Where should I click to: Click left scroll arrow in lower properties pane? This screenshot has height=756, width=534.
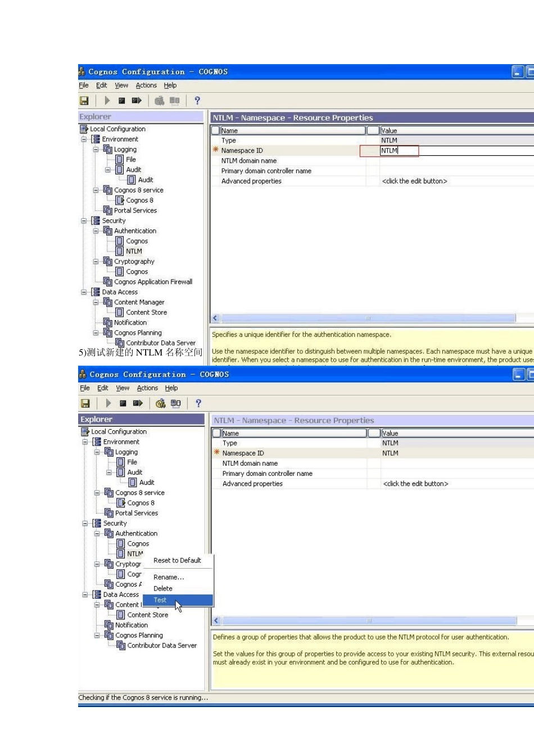pyautogui.click(x=216, y=621)
